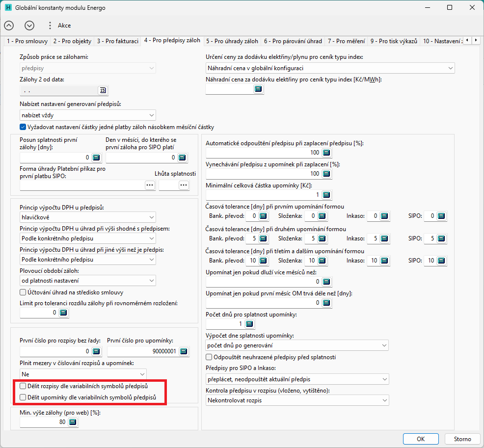Open calculator for third reminder SIPO tolerance
The width and height of the screenshot is (484, 448).
pos(441,261)
